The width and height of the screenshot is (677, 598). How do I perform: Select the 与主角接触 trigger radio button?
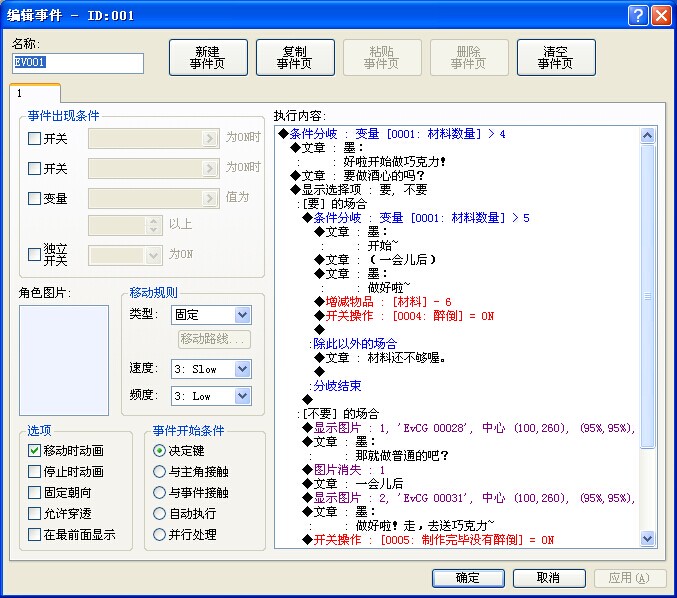(159, 471)
